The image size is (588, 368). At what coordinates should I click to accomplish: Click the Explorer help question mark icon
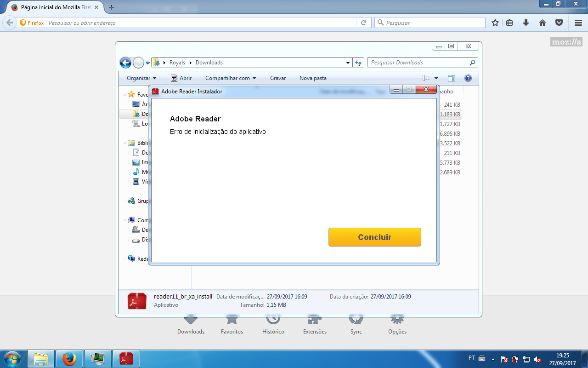click(468, 78)
